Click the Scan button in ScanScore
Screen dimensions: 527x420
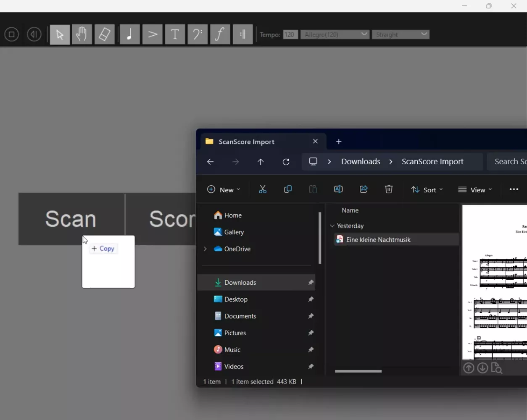coord(71,219)
